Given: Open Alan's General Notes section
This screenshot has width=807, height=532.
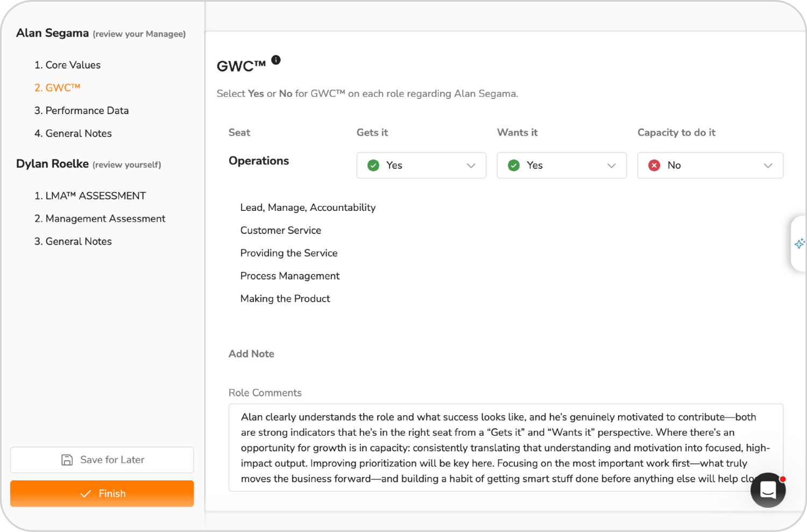Looking at the screenshot, I should 73,133.
